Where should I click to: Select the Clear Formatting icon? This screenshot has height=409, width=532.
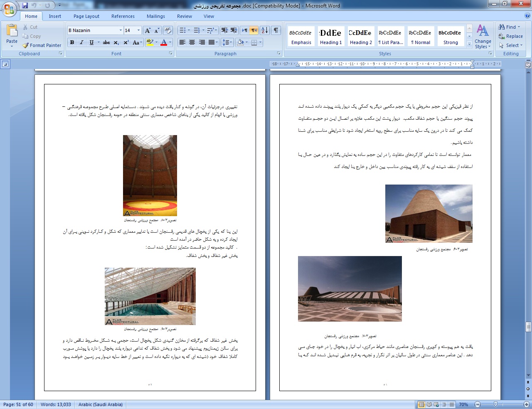tap(168, 30)
